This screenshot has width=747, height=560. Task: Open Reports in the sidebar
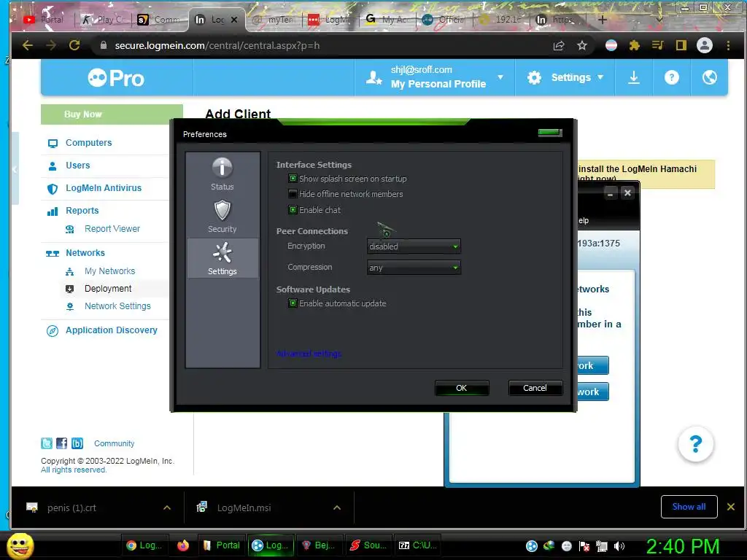[82, 211]
